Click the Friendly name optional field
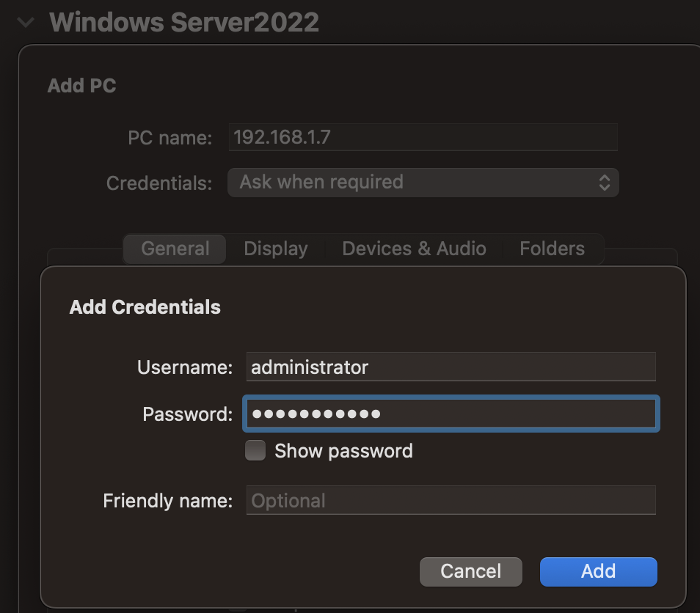Screen dimensions: 700x613 click(451, 500)
